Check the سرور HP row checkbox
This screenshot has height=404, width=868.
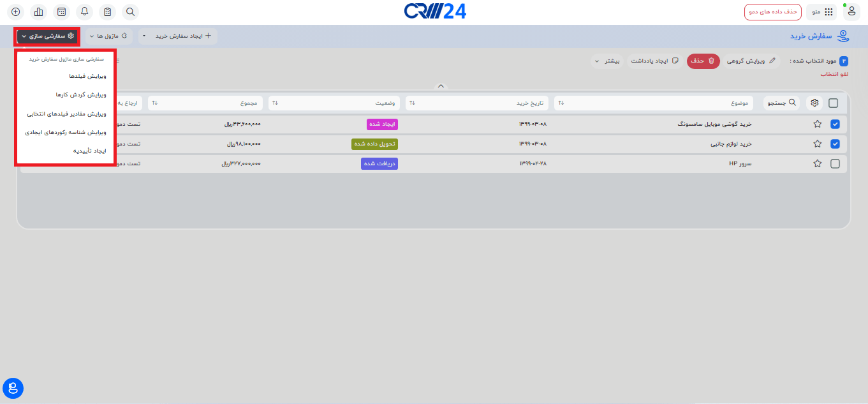(x=835, y=163)
